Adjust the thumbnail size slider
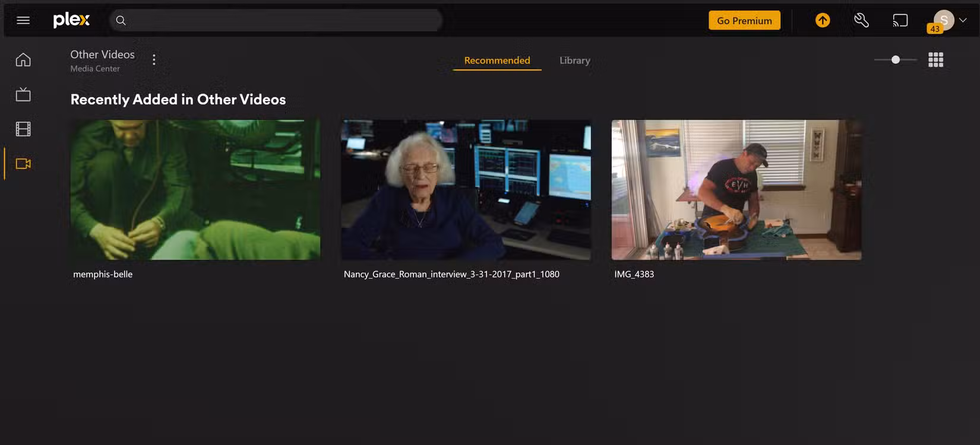The height and width of the screenshot is (445, 980). pyautogui.click(x=895, y=60)
